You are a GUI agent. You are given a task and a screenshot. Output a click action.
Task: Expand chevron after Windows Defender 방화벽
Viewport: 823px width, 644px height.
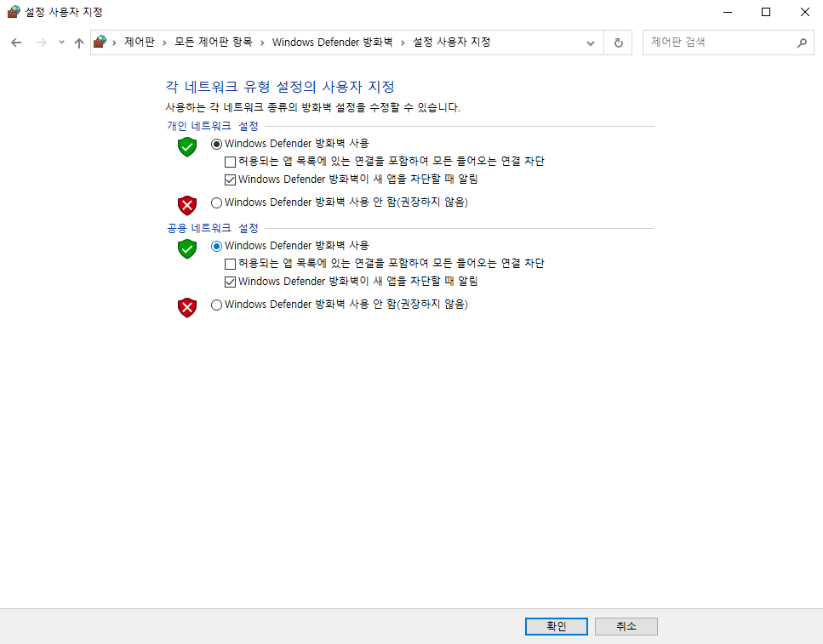(403, 43)
